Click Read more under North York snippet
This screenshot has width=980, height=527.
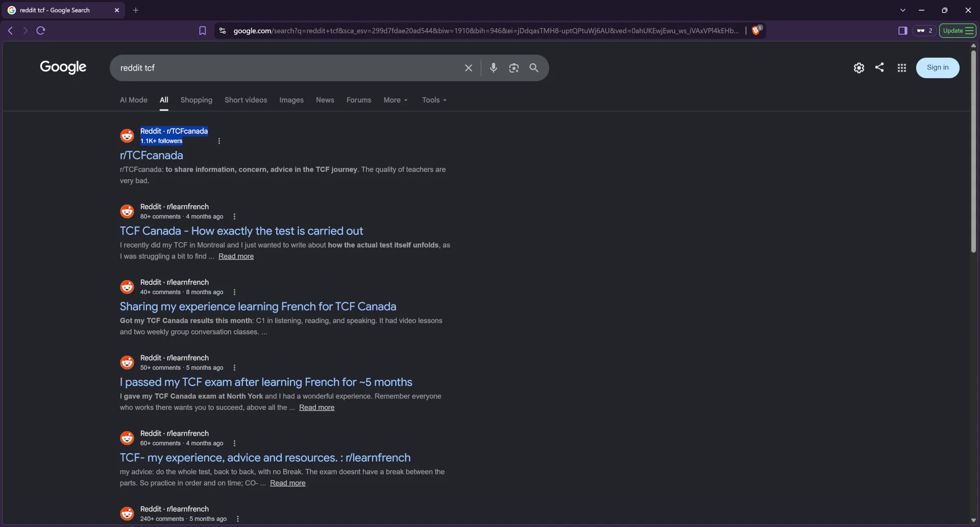316,408
